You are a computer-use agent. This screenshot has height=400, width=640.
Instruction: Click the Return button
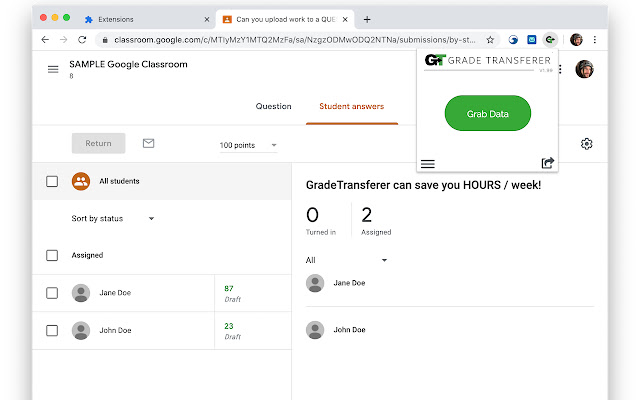(98, 144)
